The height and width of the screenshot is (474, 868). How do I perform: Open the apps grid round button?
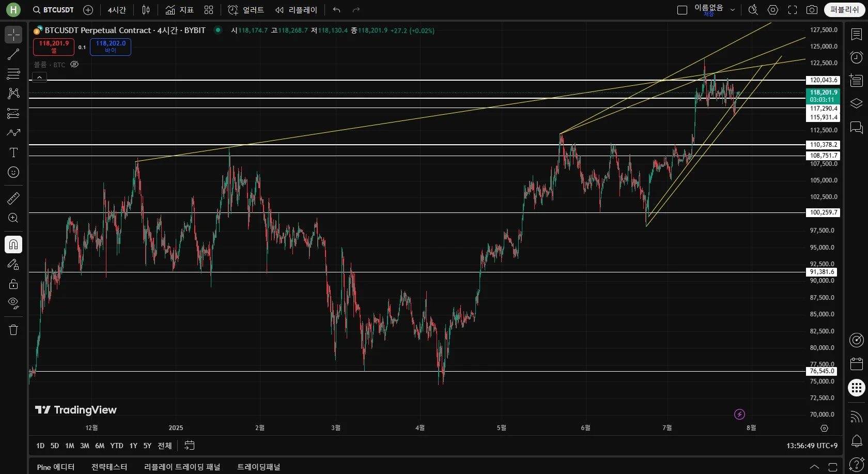[x=857, y=388]
